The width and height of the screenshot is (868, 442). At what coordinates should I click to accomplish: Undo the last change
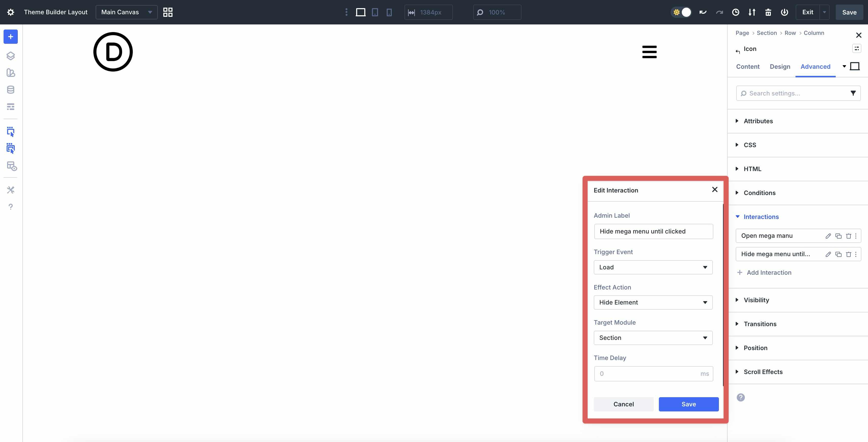pos(703,12)
